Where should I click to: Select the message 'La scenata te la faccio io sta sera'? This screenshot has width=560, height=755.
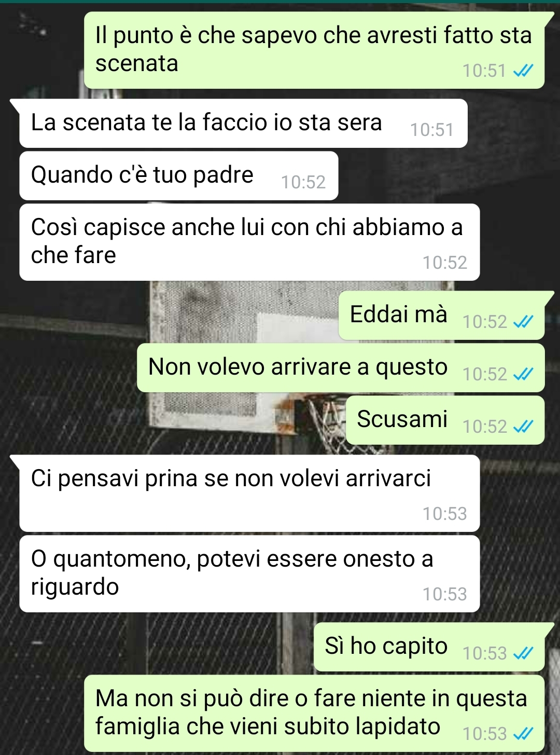click(x=243, y=123)
